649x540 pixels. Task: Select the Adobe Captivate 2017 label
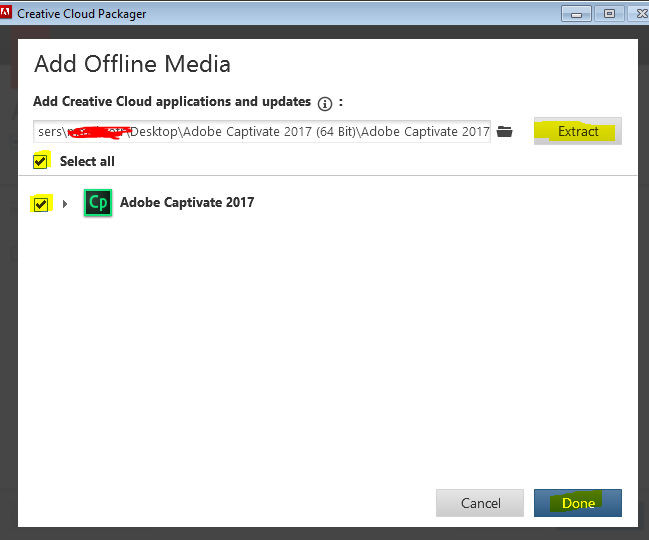(187, 202)
